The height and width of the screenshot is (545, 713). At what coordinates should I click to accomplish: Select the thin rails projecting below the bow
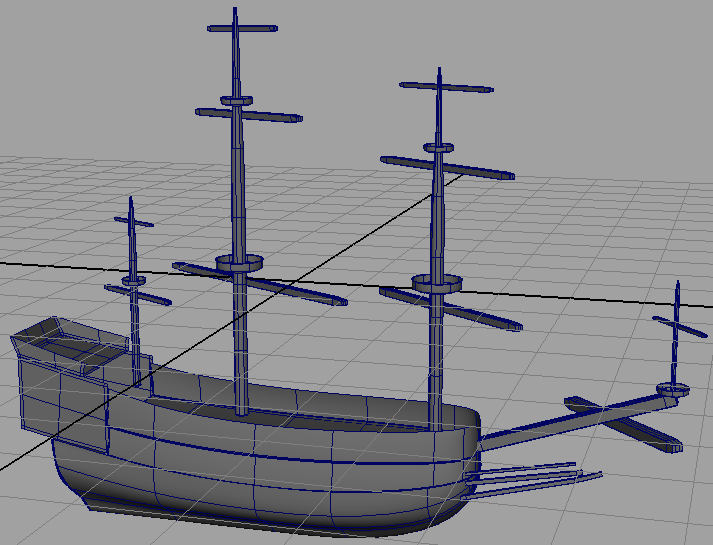point(532,480)
